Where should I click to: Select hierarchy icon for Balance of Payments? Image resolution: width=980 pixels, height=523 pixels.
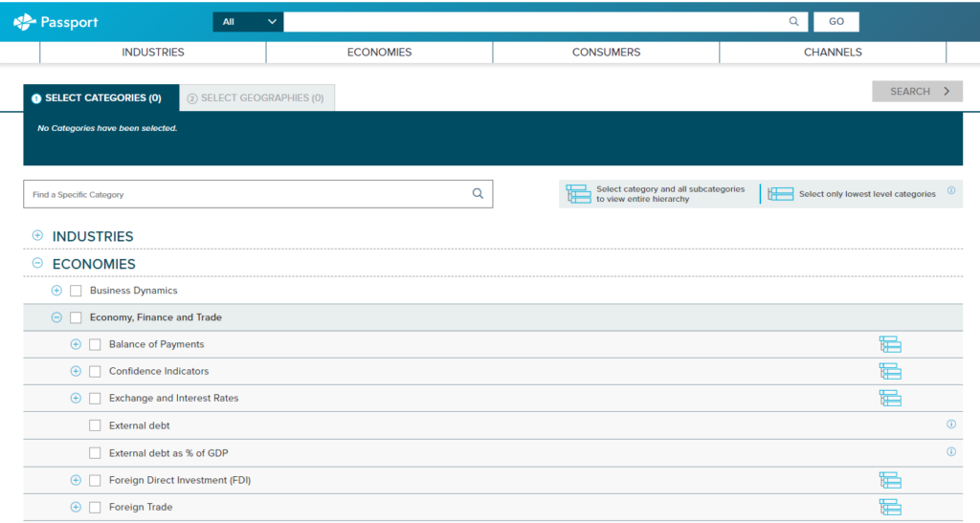(x=890, y=344)
